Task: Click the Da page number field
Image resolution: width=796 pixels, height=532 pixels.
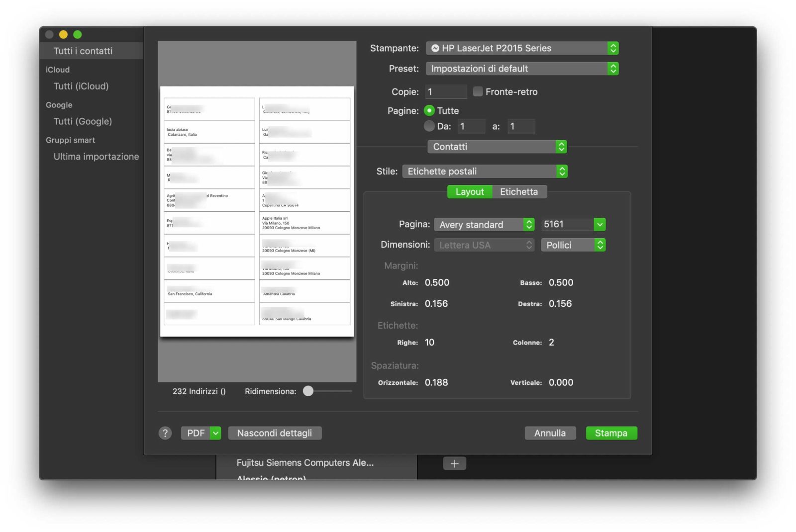Action: coord(471,126)
